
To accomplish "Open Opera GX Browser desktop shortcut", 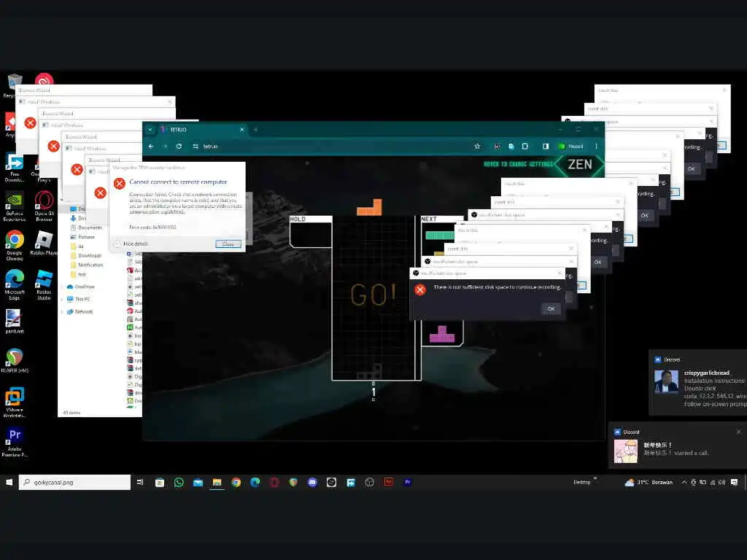I will point(44,206).
